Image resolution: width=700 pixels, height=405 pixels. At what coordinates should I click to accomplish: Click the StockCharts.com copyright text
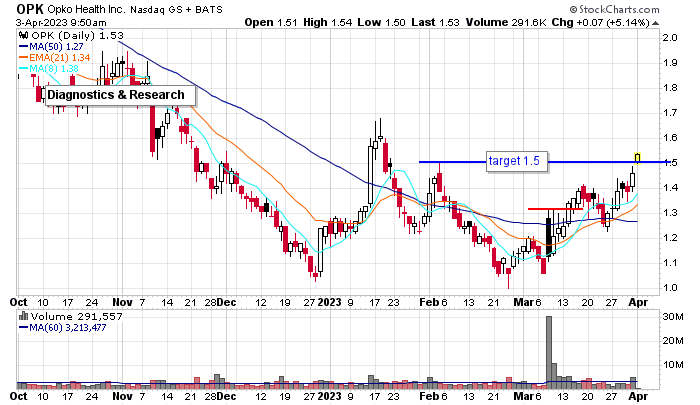(x=614, y=9)
